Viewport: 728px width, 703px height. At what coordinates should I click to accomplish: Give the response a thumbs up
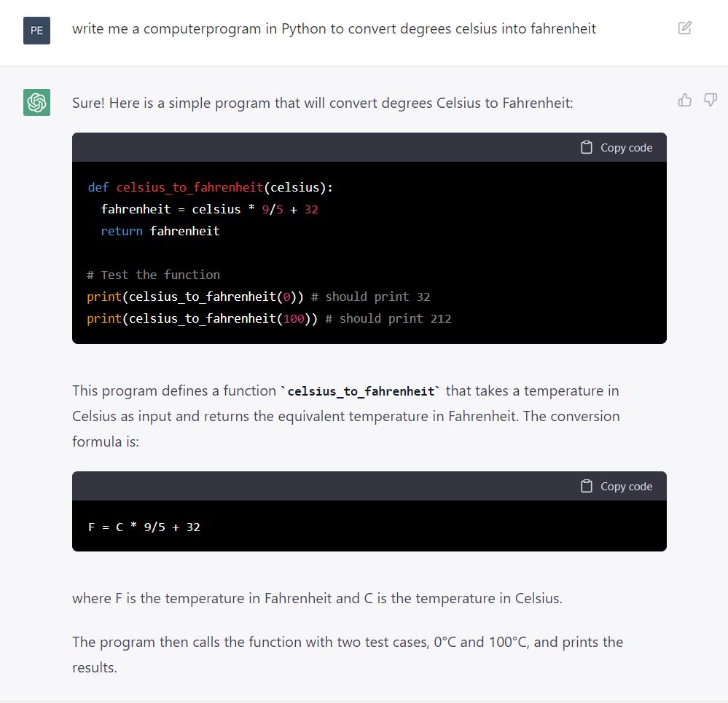click(684, 100)
